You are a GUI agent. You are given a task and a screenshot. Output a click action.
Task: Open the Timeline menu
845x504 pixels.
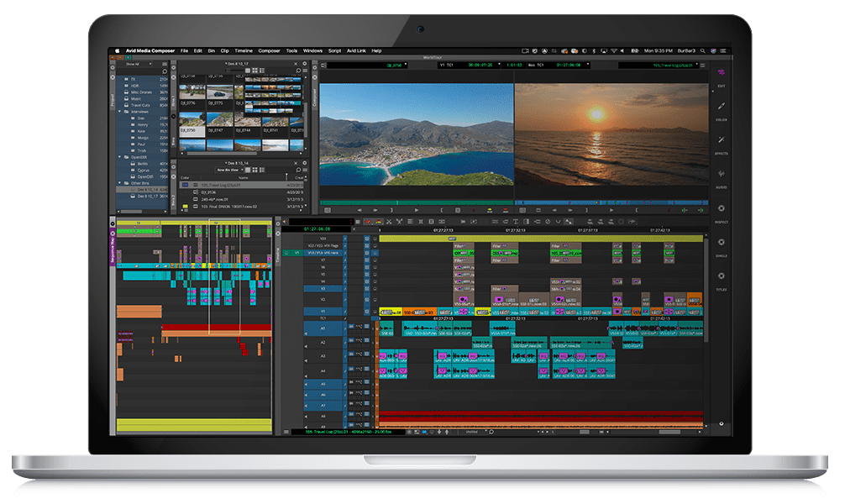[244, 50]
